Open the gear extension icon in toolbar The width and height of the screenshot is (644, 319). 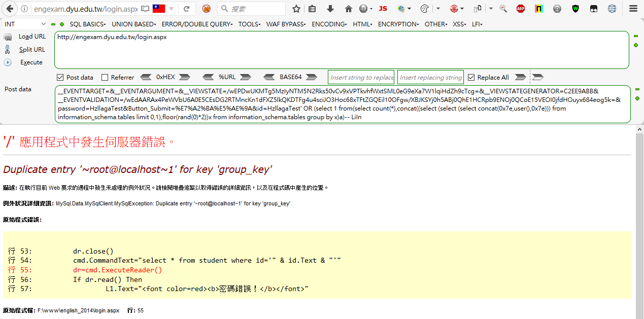(x=557, y=9)
